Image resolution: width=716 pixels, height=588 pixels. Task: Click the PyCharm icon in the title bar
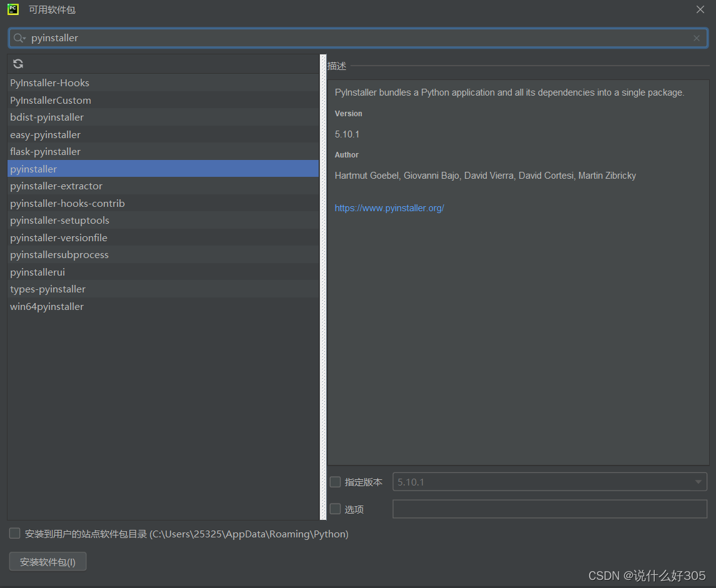12,9
